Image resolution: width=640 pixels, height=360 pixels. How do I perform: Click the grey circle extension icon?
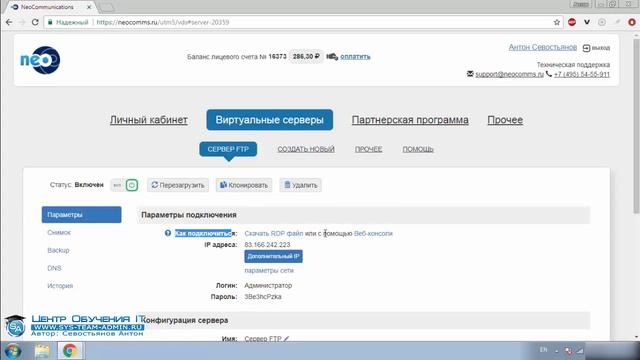coord(602,22)
